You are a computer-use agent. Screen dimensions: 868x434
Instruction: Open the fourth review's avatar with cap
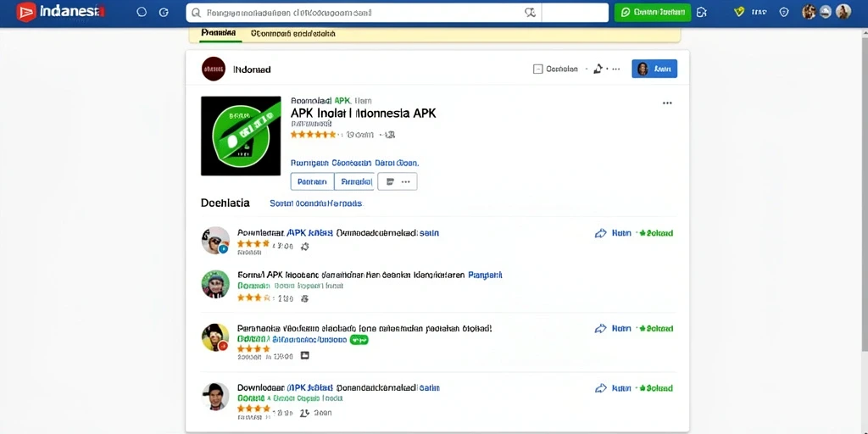[x=215, y=397]
